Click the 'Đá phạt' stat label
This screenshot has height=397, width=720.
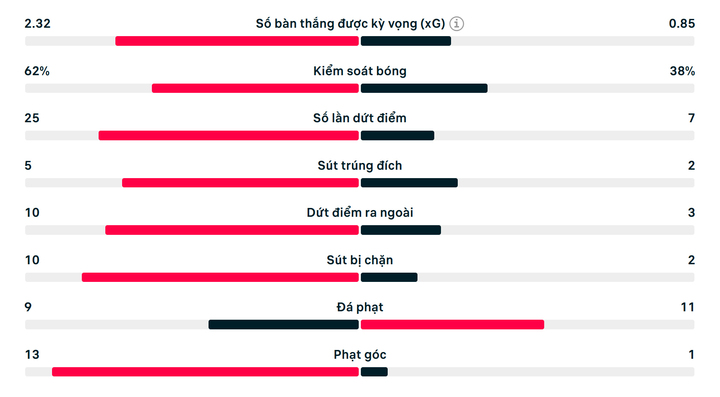click(x=360, y=308)
